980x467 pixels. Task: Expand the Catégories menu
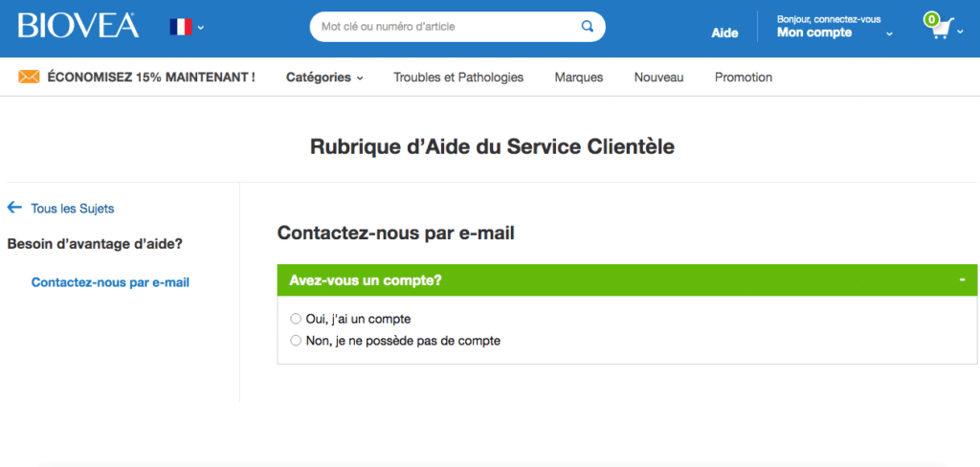coord(324,78)
